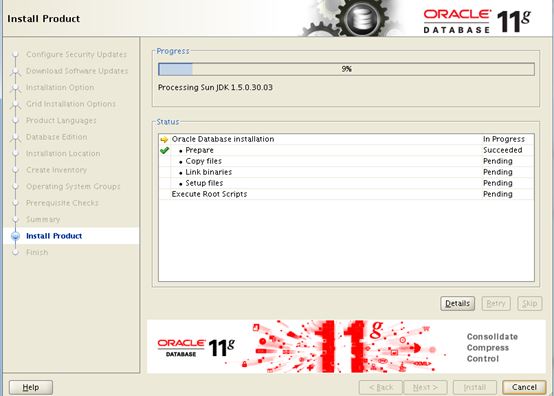Select Product Languages step

pyautogui.click(x=61, y=120)
